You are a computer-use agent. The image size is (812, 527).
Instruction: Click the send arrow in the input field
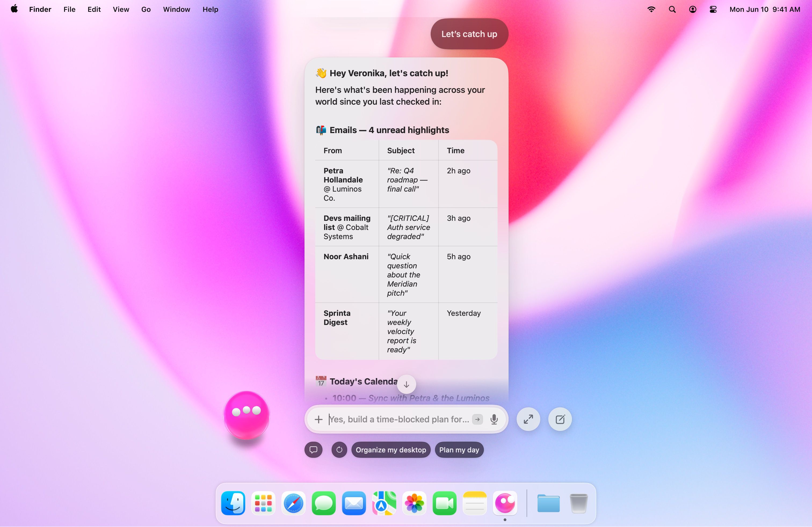point(477,419)
